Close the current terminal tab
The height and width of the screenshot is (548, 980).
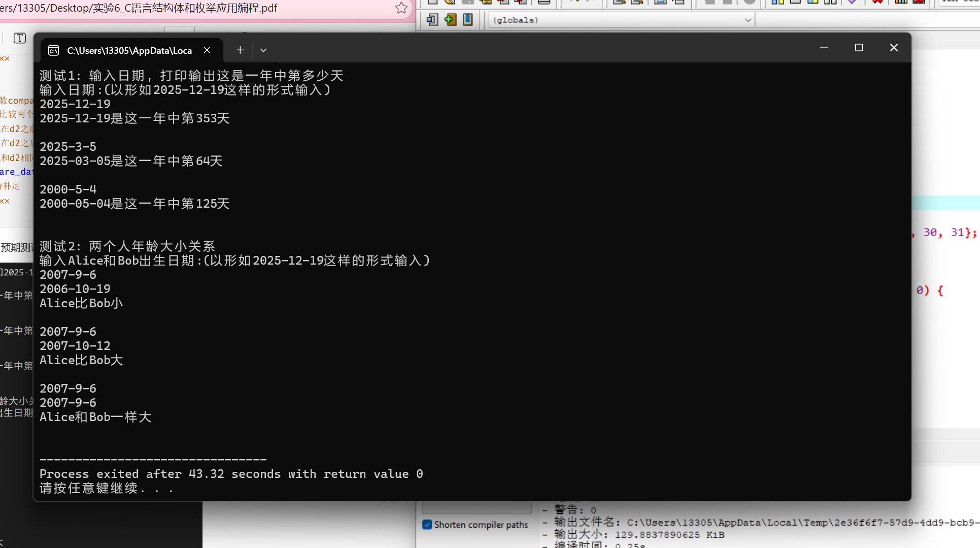pos(207,50)
